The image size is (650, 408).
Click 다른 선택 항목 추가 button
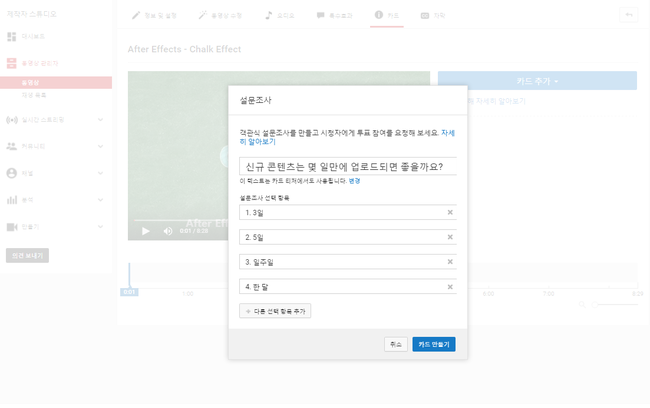[x=275, y=311]
